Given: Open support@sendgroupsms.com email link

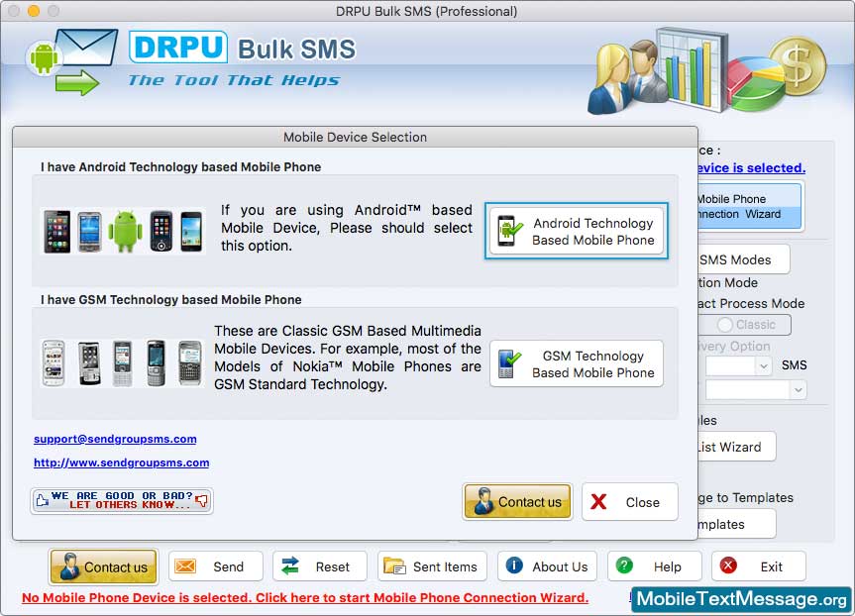Looking at the screenshot, I should 115,439.
